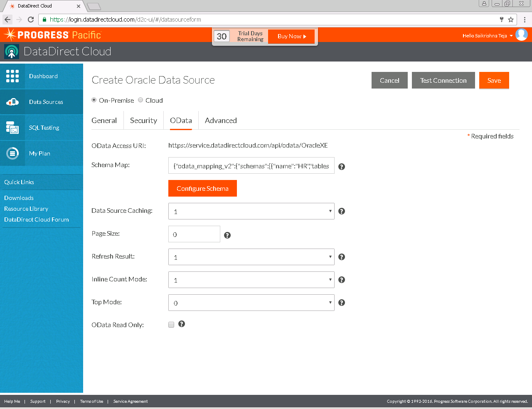Click the Terms of Use link
The height and width of the screenshot is (409, 532).
(x=91, y=402)
